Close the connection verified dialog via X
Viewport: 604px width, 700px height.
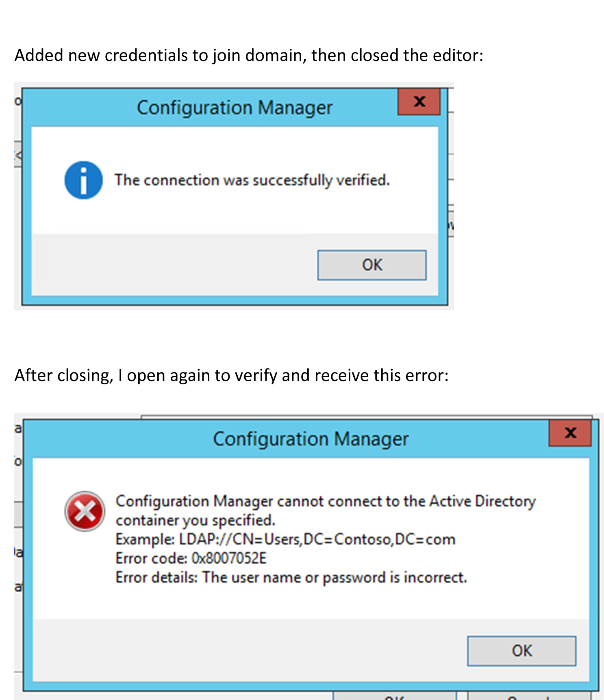(x=419, y=102)
